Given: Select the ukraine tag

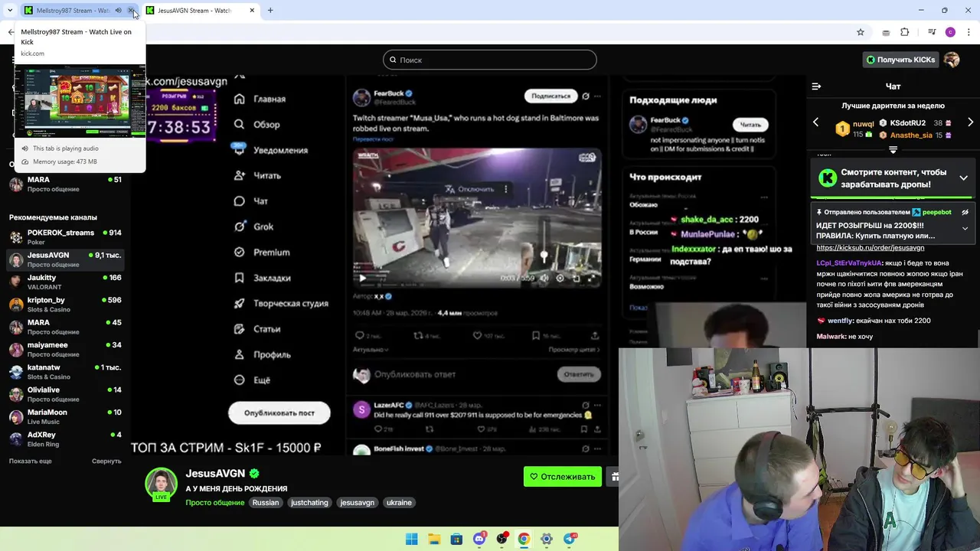Looking at the screenshot, I should point(399,503).
